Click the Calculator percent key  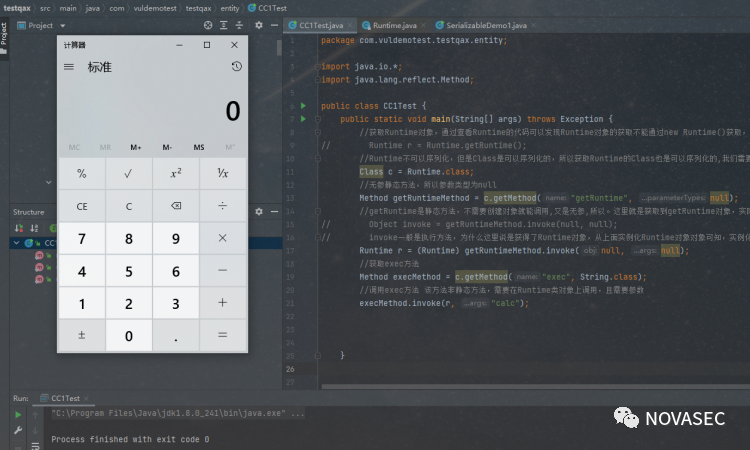tap(82, 174)
